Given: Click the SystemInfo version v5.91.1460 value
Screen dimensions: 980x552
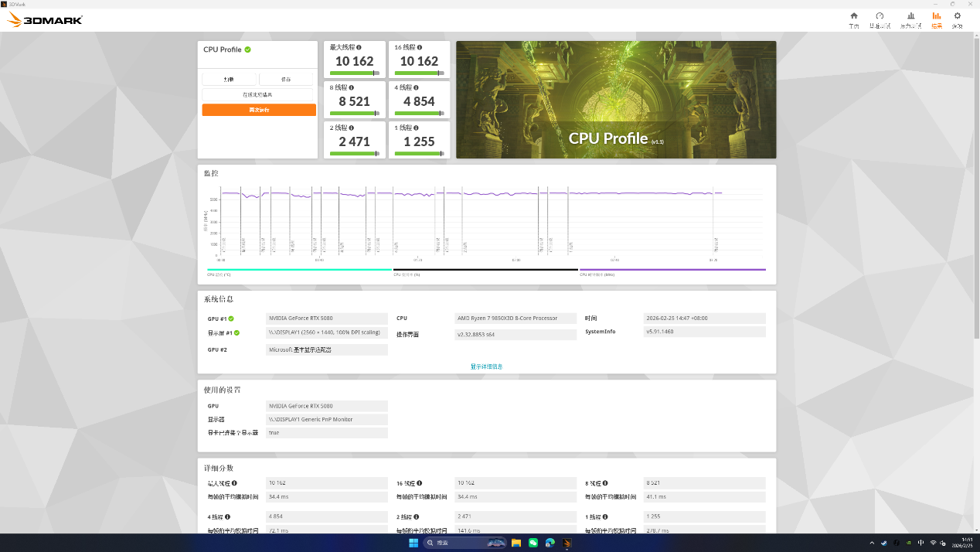Looking at the screenshot, I should 705,332.
